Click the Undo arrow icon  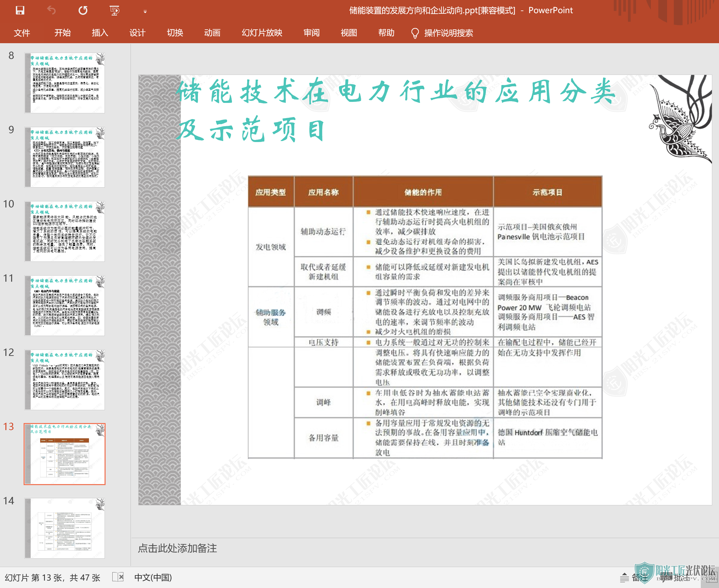tap(51, 10)
